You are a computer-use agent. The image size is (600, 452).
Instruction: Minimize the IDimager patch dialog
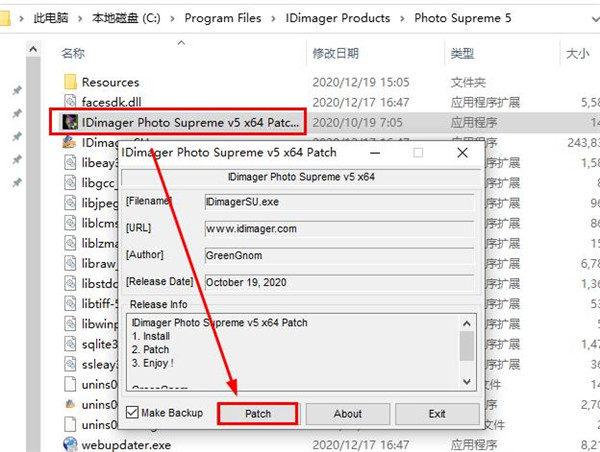tap(375, 153)
